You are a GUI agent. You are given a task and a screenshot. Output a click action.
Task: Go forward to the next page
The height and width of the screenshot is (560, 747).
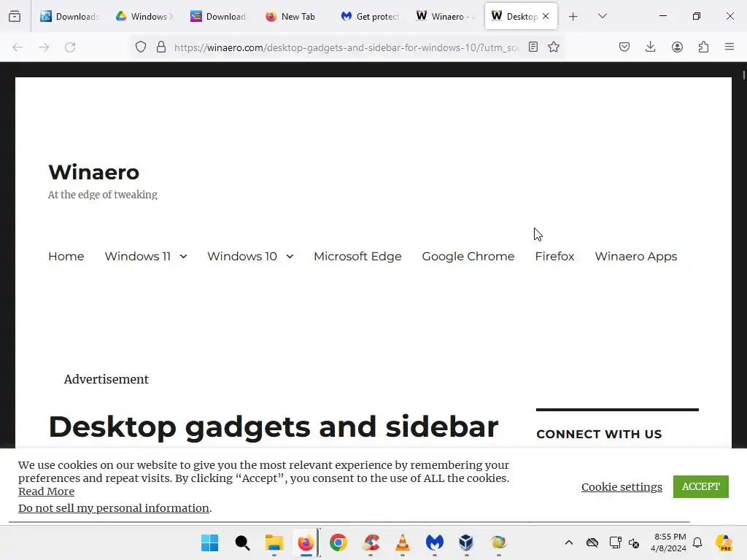coord(44,47)
